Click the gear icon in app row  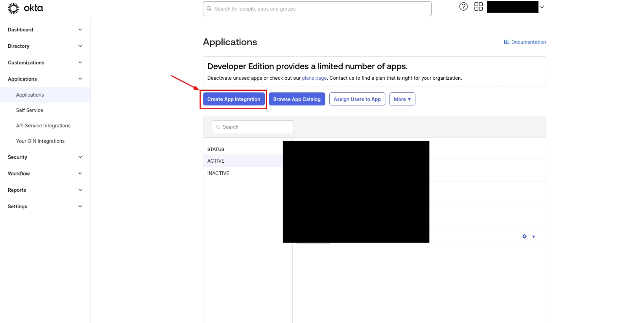524,237
